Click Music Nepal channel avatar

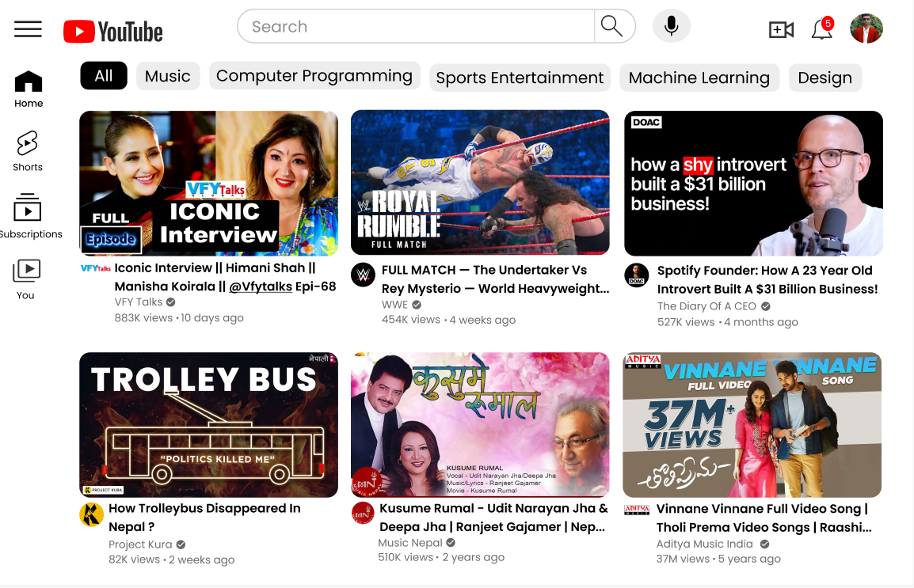click(x=363, y=513)
